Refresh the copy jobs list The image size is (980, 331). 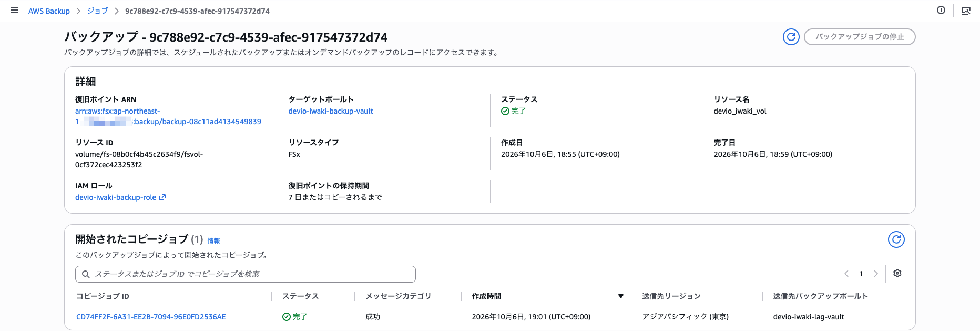896,239
